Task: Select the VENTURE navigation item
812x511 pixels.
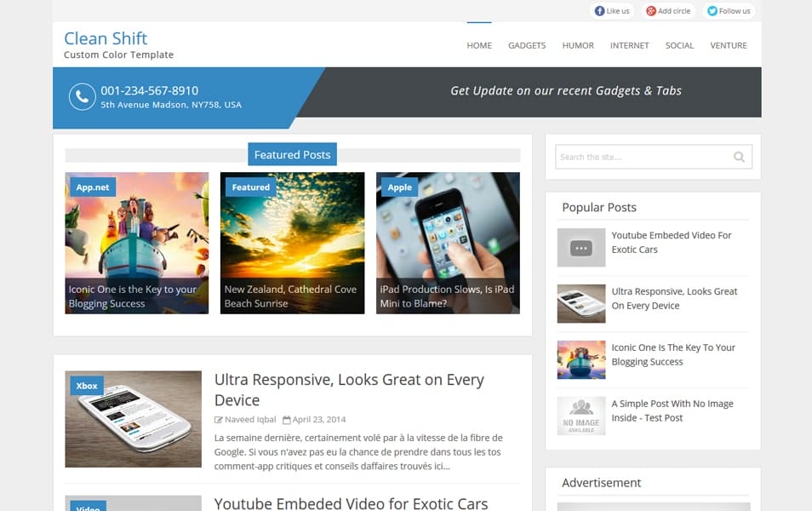Action: [x=729, y=45]
